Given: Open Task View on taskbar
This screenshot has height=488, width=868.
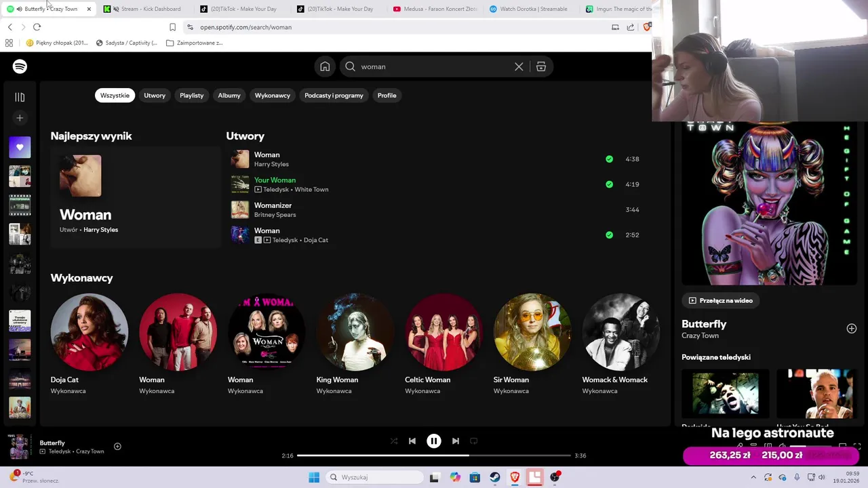Looking at the screenshot, I should click(435, 477).
